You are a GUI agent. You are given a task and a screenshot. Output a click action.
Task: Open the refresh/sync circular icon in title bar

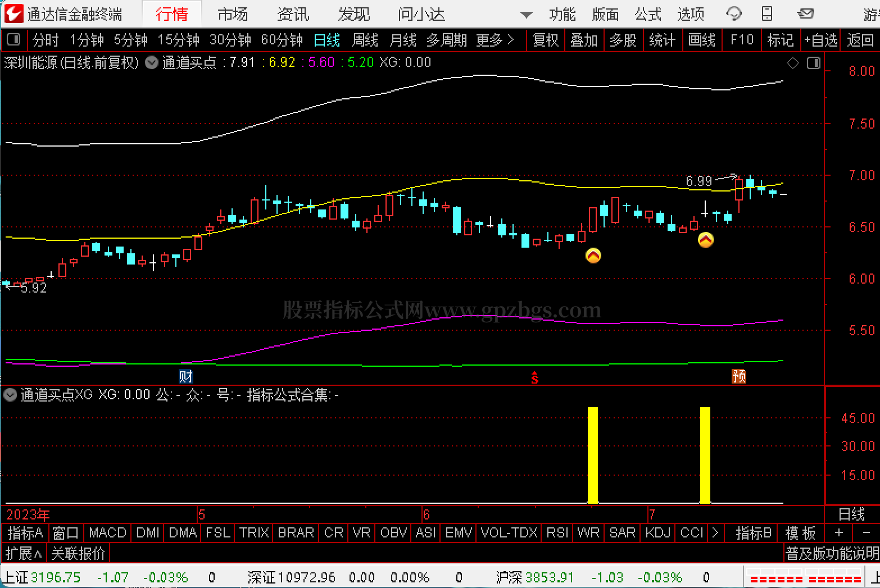[x=733, y=13]
